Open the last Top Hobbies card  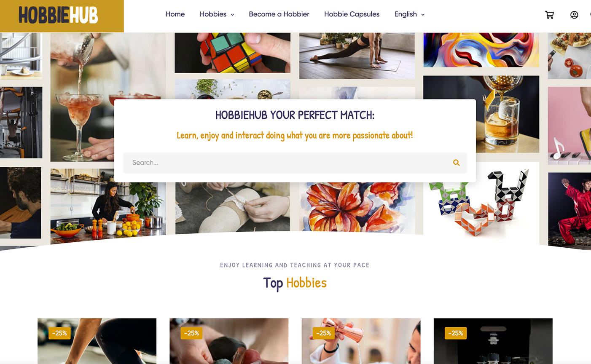click(493, 341)
